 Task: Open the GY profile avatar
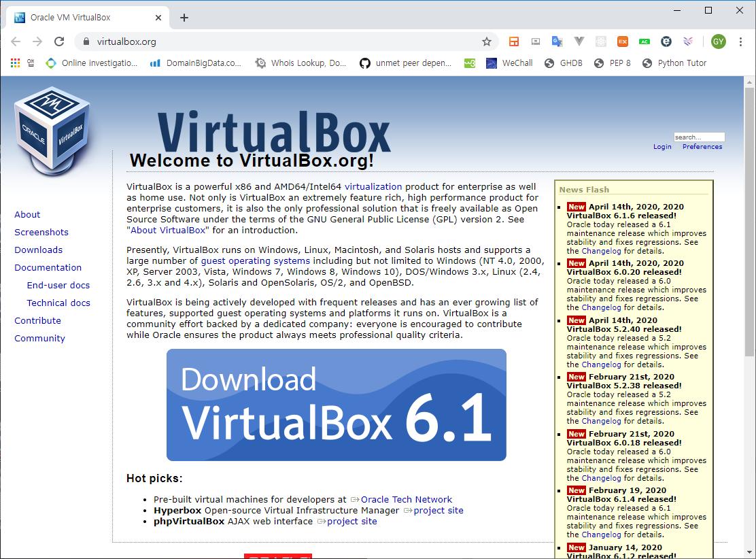point(718,41)
